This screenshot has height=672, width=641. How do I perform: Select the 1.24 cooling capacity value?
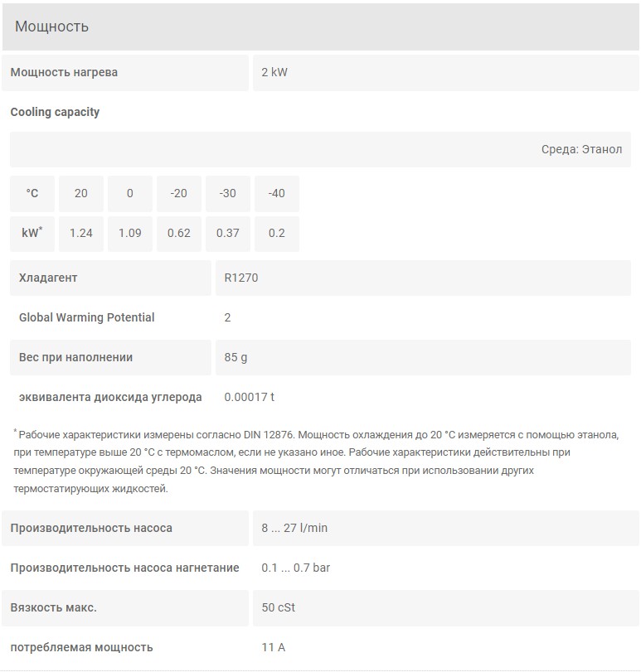(81, 233)
